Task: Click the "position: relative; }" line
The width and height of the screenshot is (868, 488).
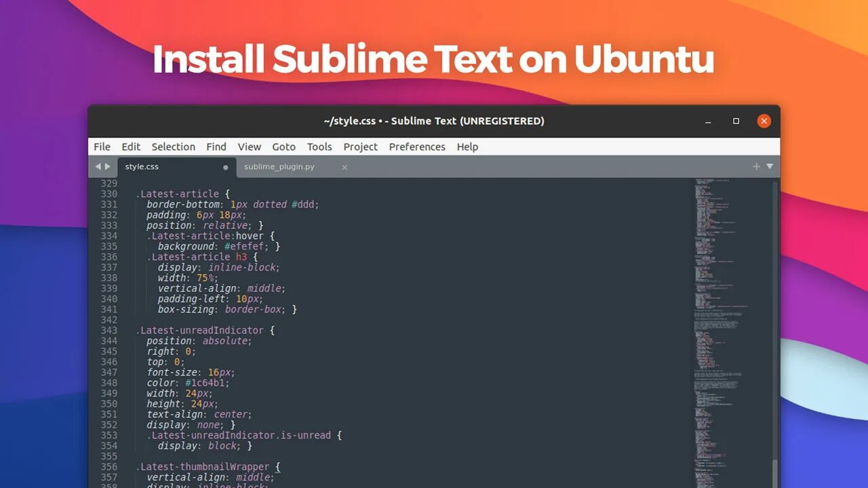Action: coord(205,225)
